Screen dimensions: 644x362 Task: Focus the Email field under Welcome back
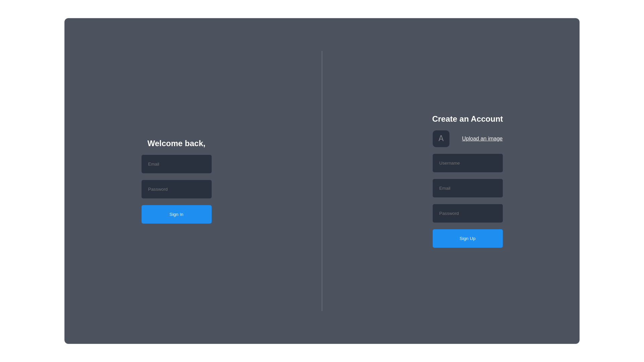[176, 164]
